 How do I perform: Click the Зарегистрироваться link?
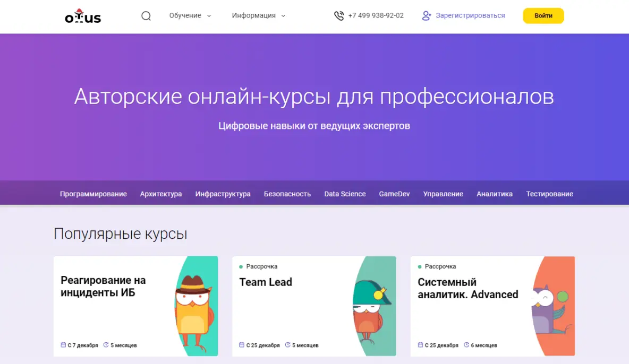[470, 15]
